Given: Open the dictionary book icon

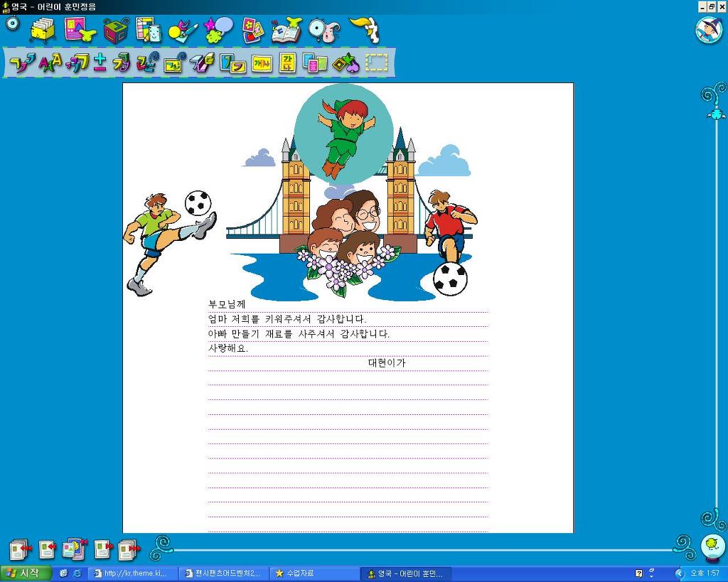Looking at the screenshot, I should (287, 30).
